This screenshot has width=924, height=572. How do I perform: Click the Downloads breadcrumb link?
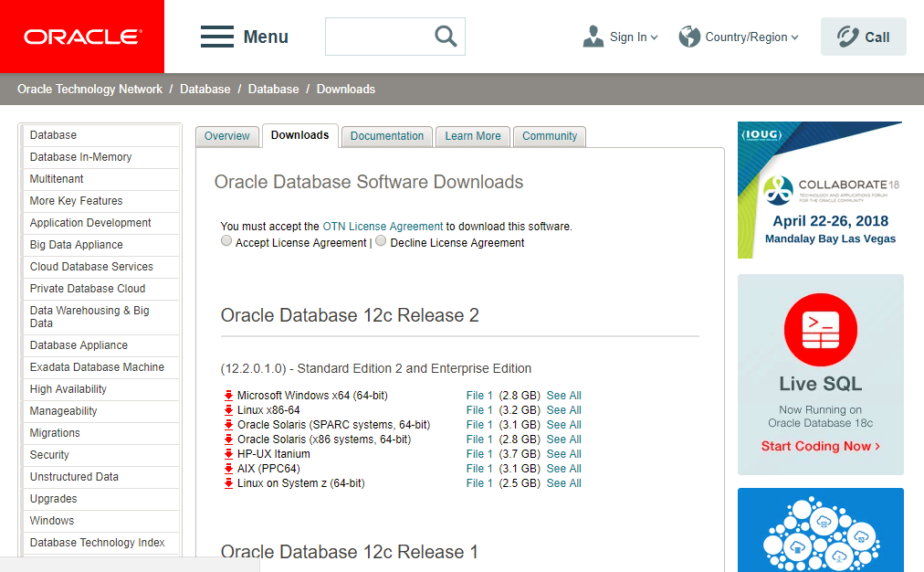coord(346,89)
